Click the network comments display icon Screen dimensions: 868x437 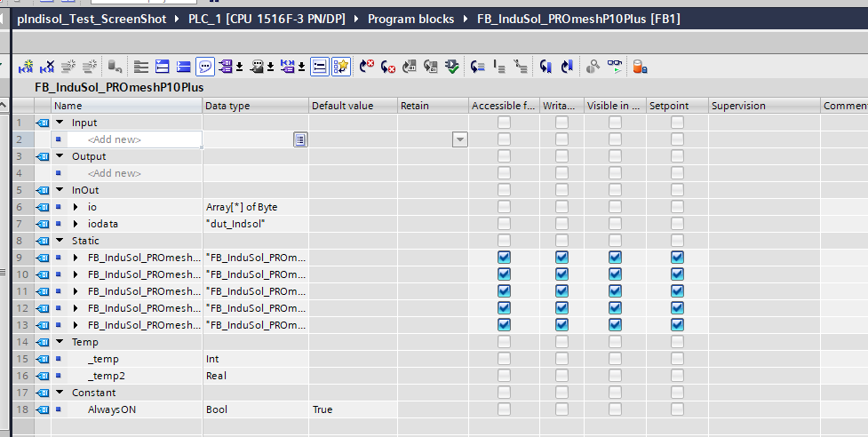click(x=257, y=67)
